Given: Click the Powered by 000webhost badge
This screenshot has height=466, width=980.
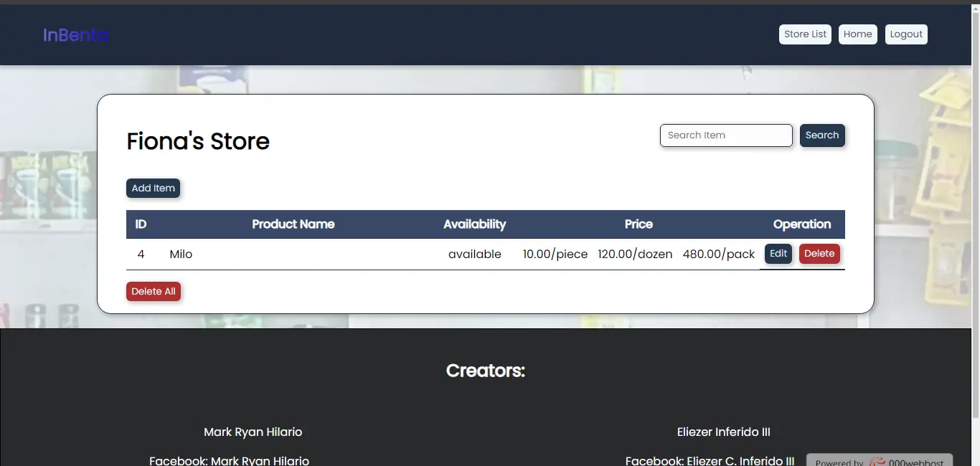Looking at the screenshot, I should tap(879, 461).
